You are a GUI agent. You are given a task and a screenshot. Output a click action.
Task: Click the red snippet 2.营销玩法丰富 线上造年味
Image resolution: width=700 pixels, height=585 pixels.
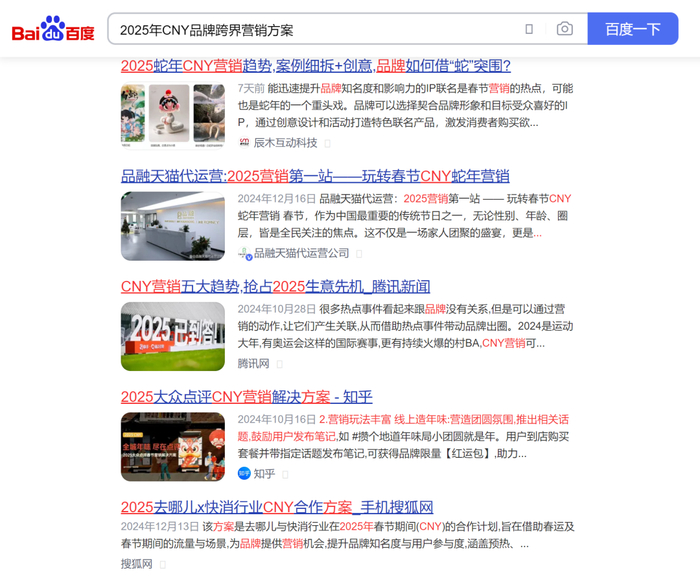pyautogui.click(x=404, y=428)
